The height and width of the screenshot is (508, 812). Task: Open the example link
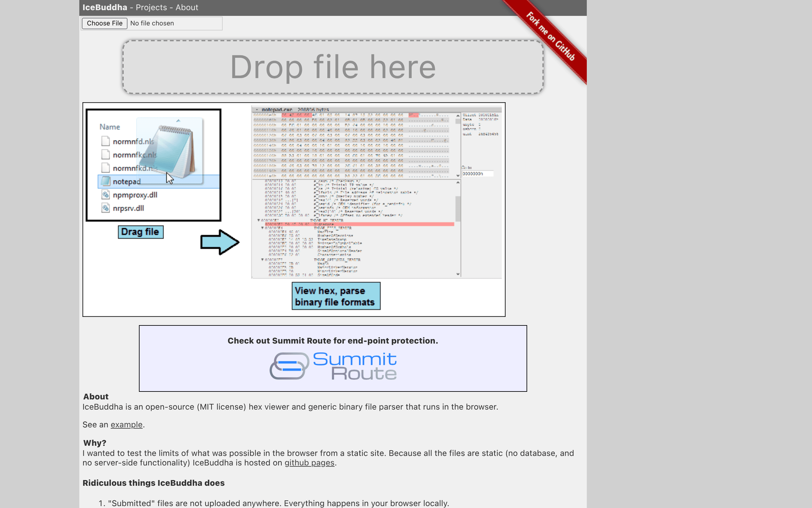[127, 425]
